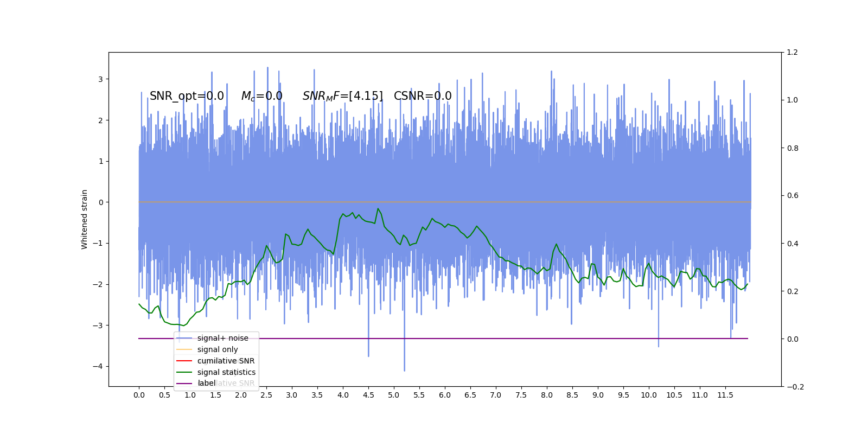Click left y-axis tick label −2
868x434 pixels.
(98, 284)
